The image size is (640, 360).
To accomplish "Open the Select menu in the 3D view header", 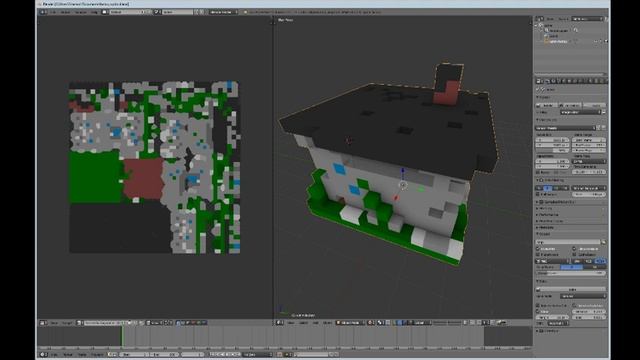I will 303,322.
